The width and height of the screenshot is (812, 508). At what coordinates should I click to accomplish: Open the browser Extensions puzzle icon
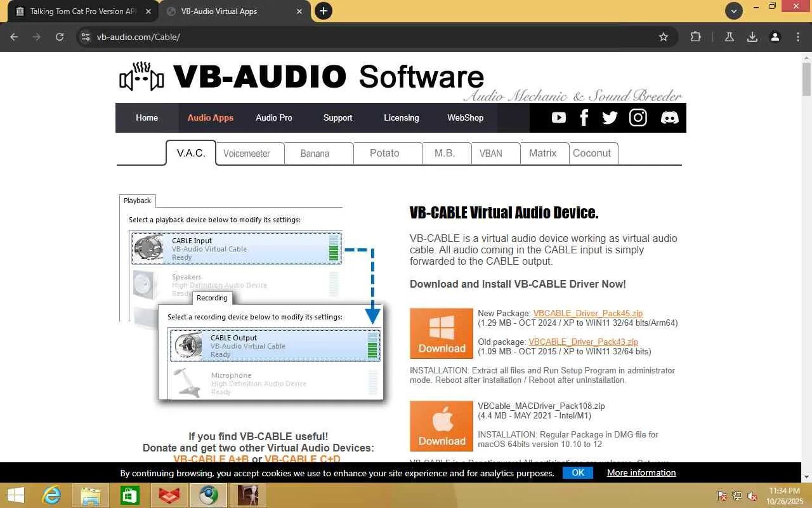click(696, 37)
